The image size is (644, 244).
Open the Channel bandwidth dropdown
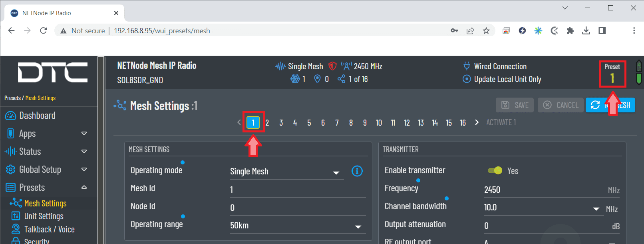(542, 208)
